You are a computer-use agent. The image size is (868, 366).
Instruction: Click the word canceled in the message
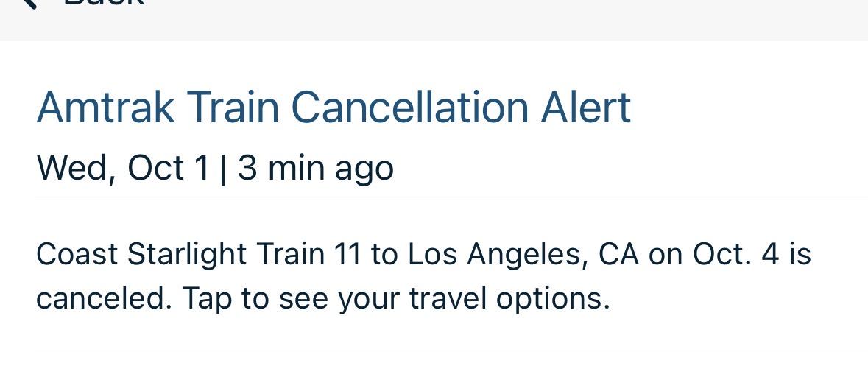click(103, 299)
